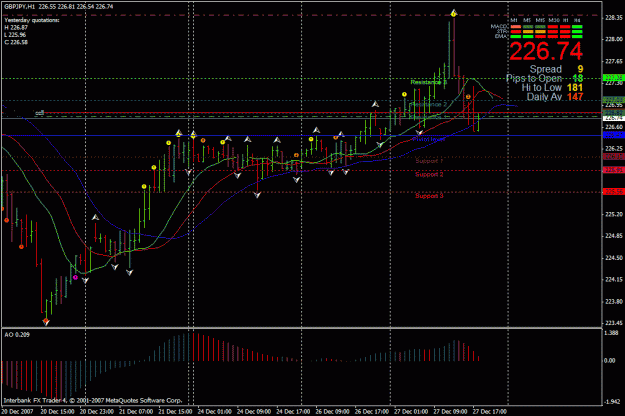Select the H4 timeframe column header
625x416 pixels.
[577, 20]
